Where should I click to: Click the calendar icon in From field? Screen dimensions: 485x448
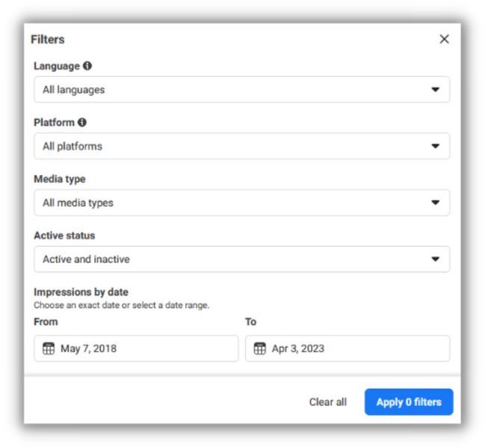49,349
